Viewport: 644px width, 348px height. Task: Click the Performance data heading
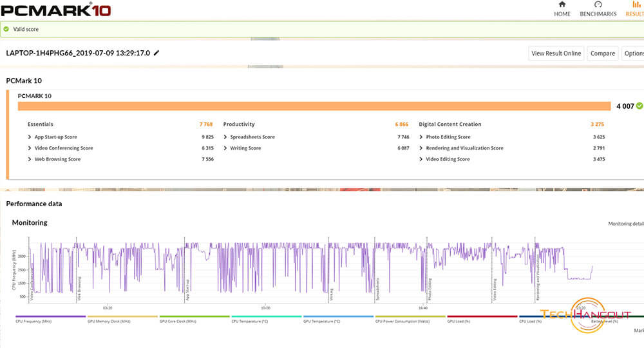(34, 204)
